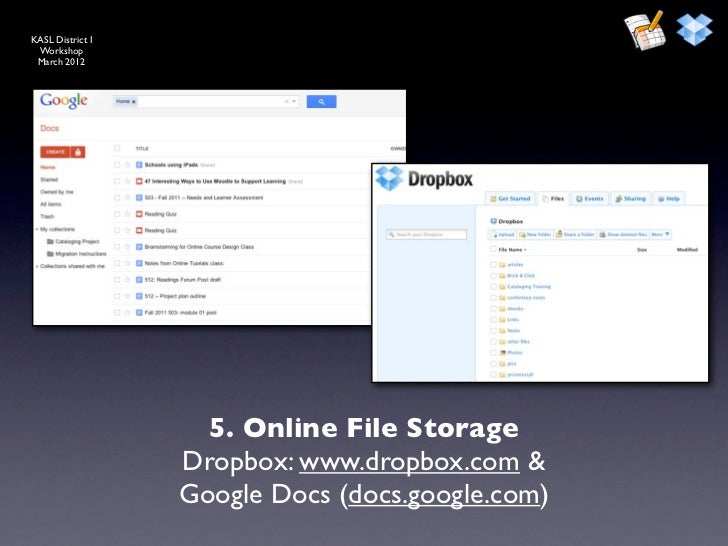The width and height of the screenshot is (728, 546).
Task: Check the box for '503 - Fall 2011' document
Action: [117, 197]
